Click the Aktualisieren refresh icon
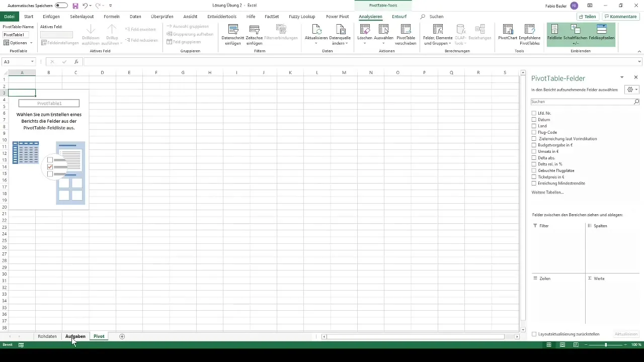The image size is (644, 362). click(316, 29)
